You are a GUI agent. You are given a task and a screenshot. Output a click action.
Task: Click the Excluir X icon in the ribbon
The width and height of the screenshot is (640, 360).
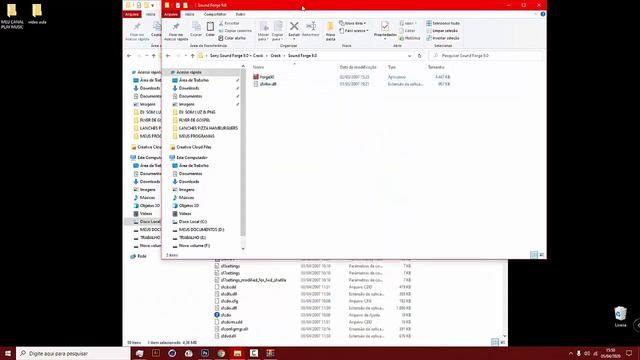tap(294, 29)
